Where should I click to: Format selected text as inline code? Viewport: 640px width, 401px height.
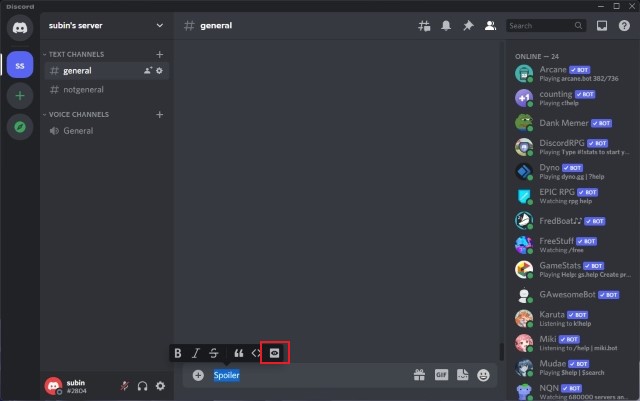pos(256,353)
